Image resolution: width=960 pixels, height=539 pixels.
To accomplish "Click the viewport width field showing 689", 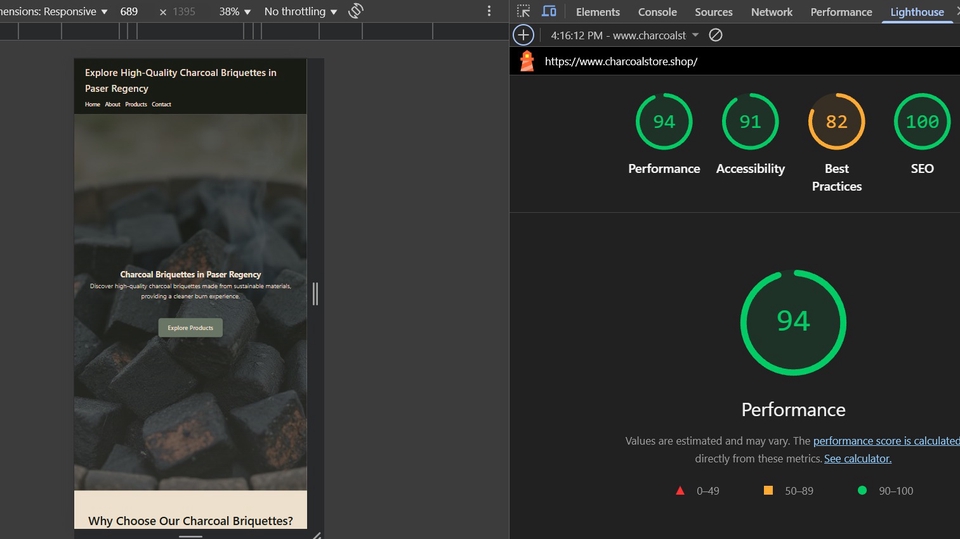I will 129,11.
